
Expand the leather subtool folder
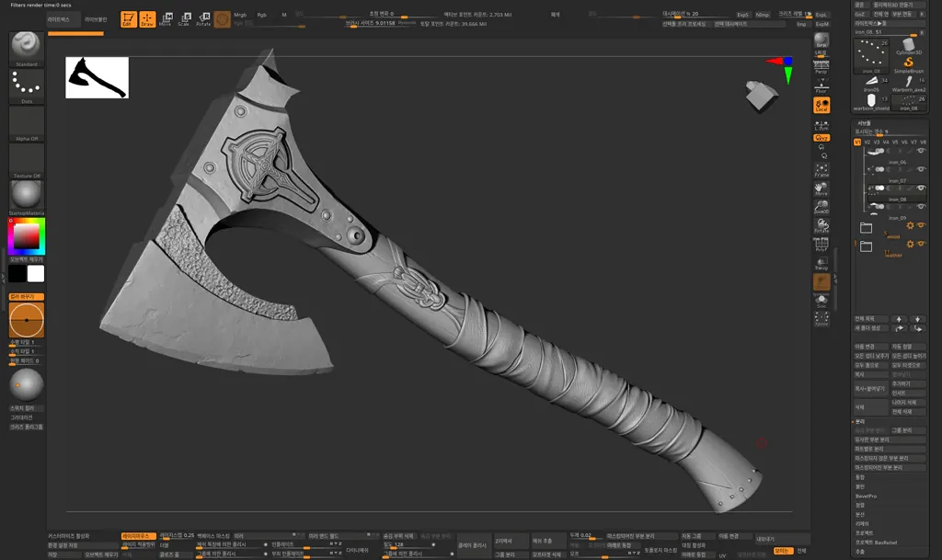(x=866, y=246)
